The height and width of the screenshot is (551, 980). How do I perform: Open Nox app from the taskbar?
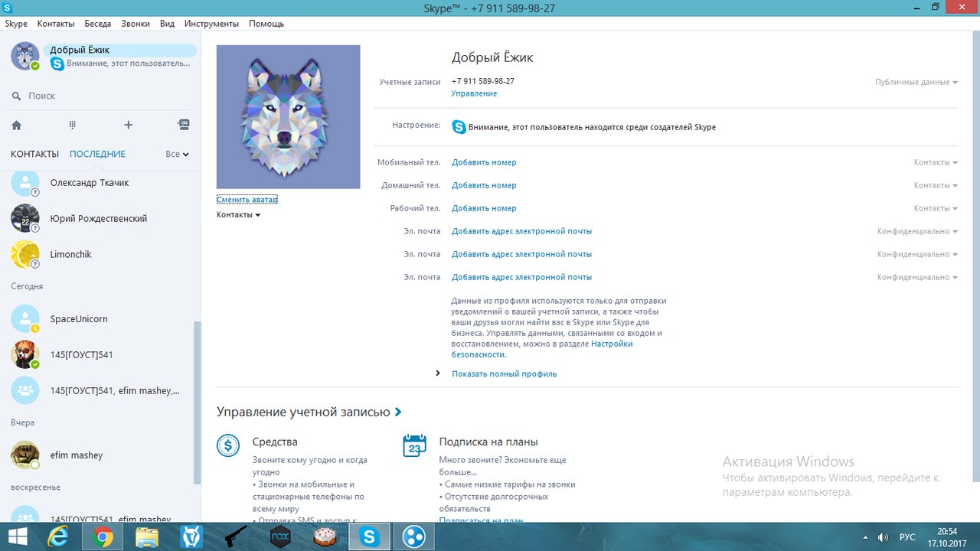click(281, 537)
